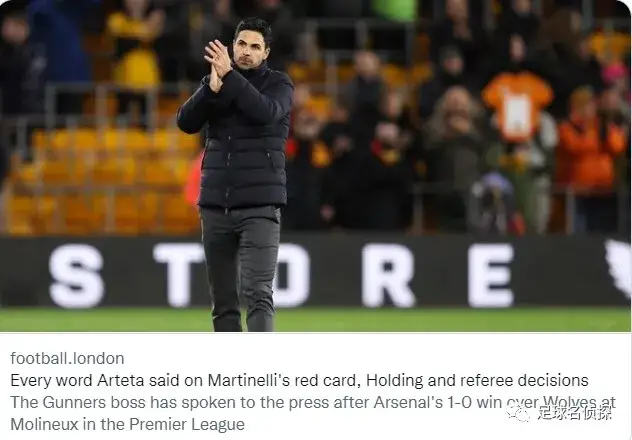Open the article preview photo of Arteta

click(x=316, y=166)
